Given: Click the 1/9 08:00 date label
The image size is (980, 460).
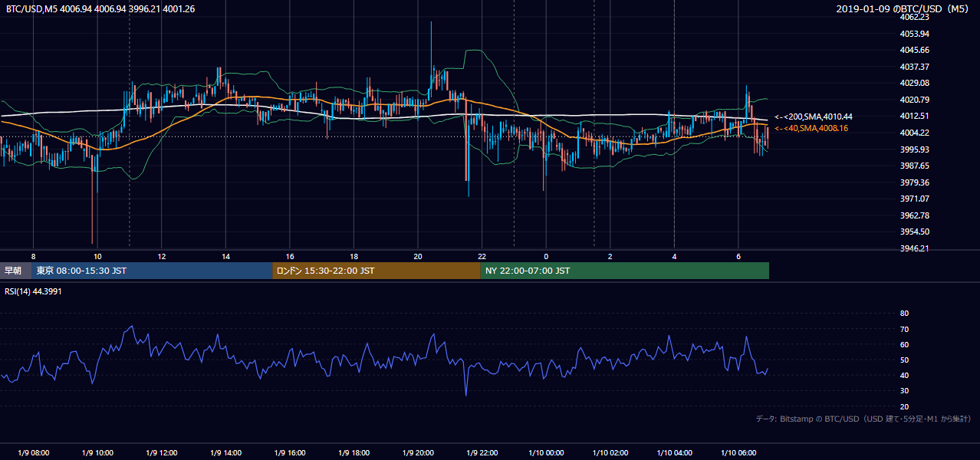Looking at the screenshot, I should [x=34, y=452].
